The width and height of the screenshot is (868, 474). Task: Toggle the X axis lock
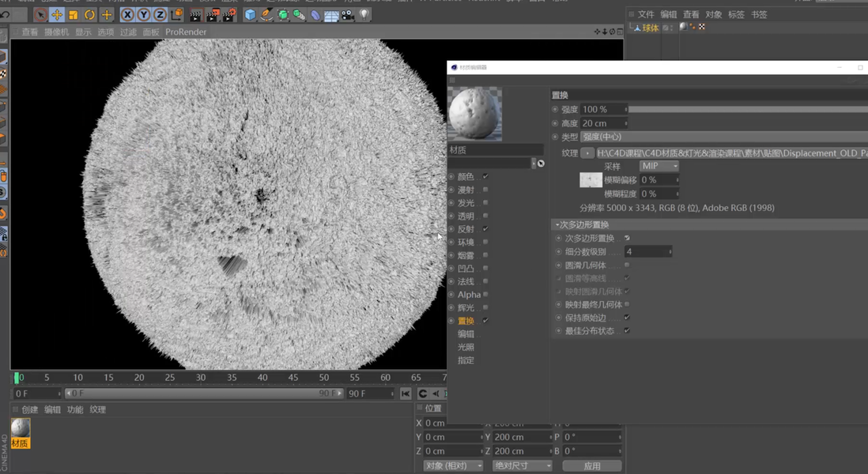(x=126, y=15)
